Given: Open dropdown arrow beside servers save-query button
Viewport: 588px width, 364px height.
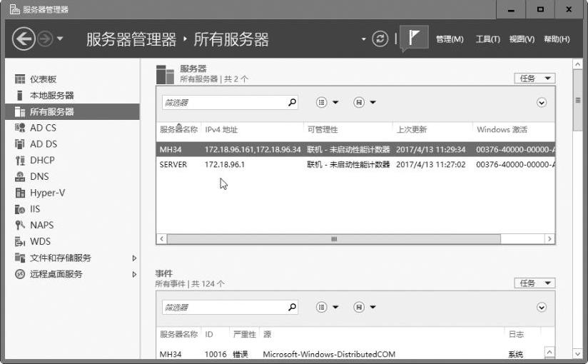Looking at the screenshot, I should coord(372,102).
